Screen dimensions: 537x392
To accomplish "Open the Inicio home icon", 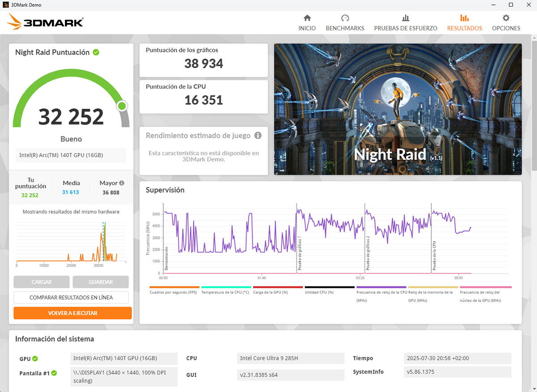I will tap(307, 18).
